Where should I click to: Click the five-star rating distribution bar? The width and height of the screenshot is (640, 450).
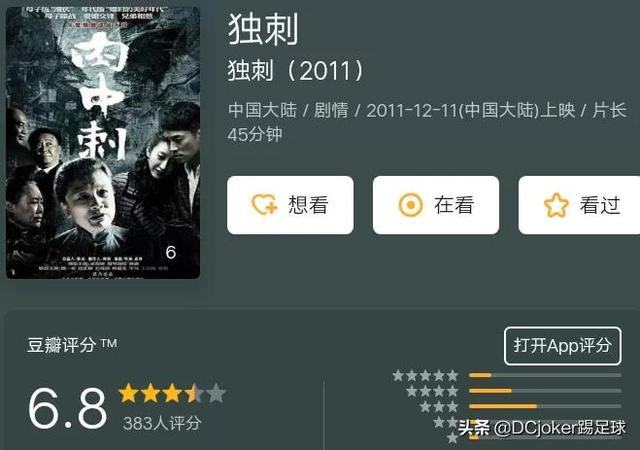pyautogui.click(x=545, y=375)
